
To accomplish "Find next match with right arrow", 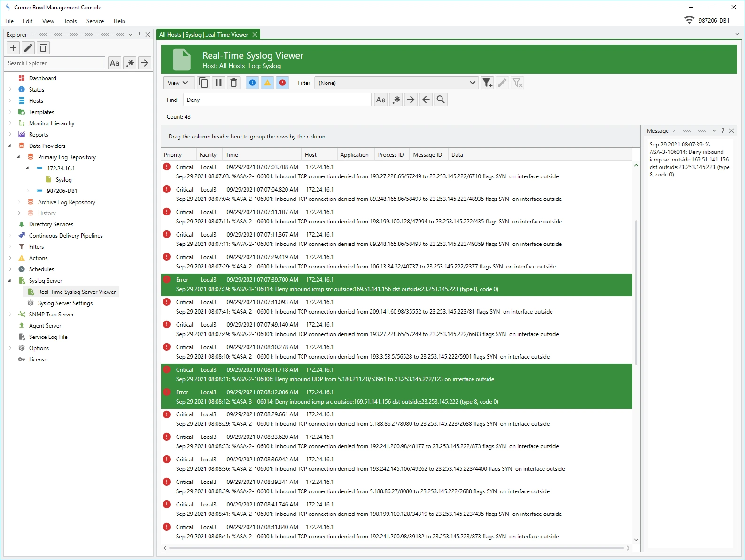I will click(x=411, y=100).
